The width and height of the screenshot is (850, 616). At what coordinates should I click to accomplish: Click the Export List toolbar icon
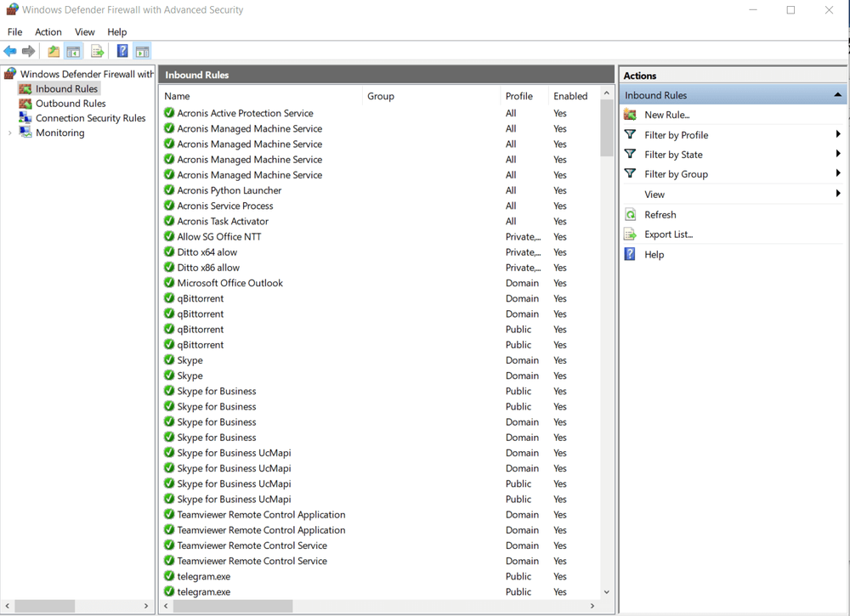tap(98, 52)
